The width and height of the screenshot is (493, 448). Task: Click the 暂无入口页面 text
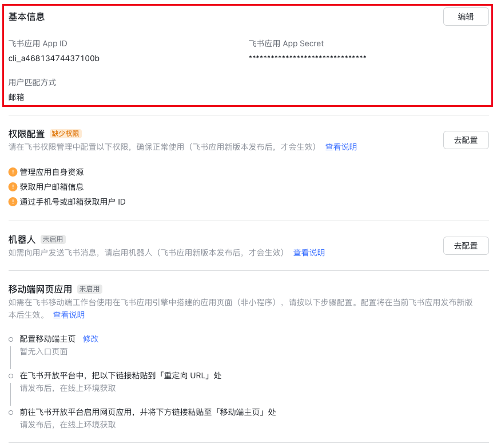tap(43, 351)
